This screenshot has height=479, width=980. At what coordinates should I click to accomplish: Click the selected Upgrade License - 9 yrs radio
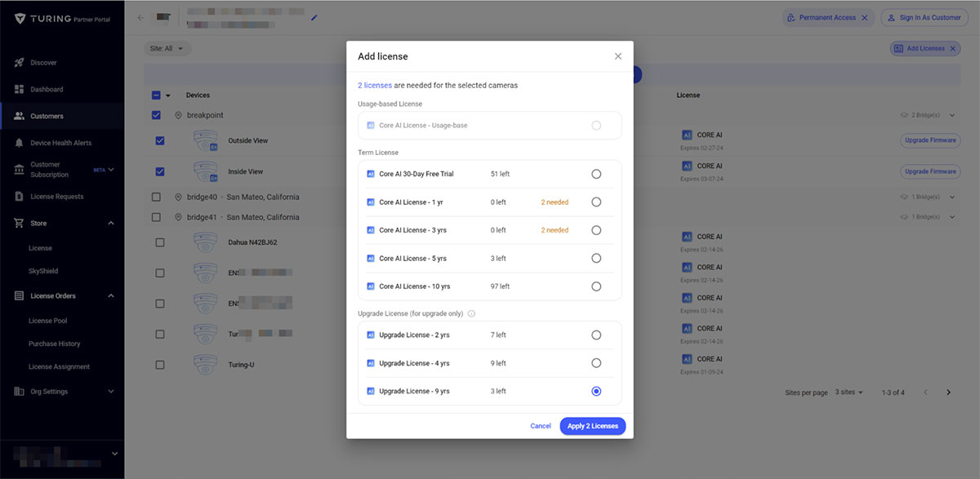[x=596, y=392]
